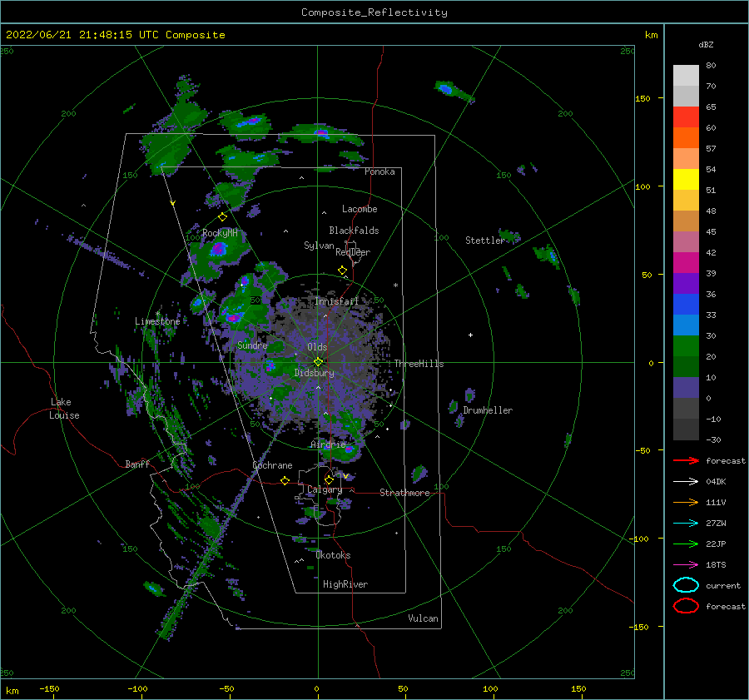The height and width of the screenshot is (700, 749).
Task: Select the yellow 51 dBZ color band
Action: [x=686, y=179]
